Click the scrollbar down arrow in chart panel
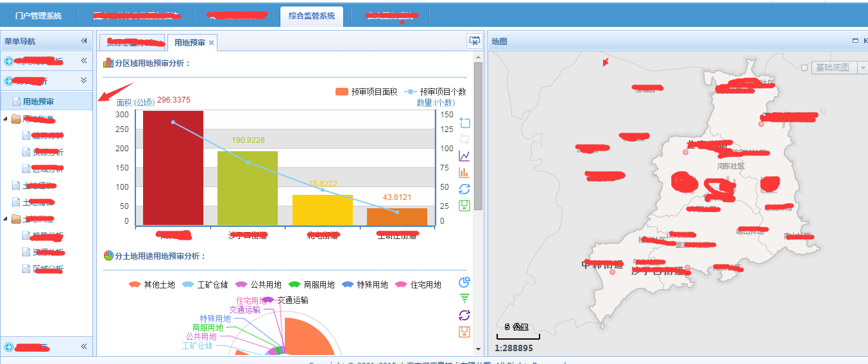 [478, 350]
